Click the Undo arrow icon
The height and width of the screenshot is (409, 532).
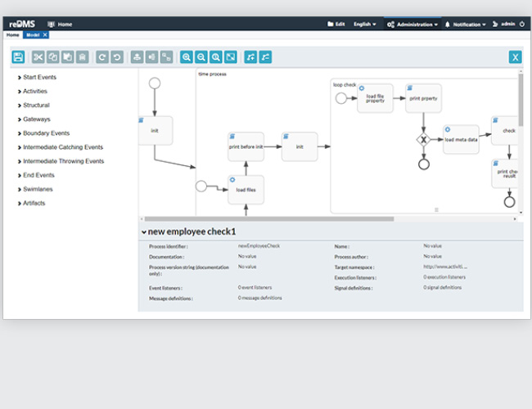point(117,57)
